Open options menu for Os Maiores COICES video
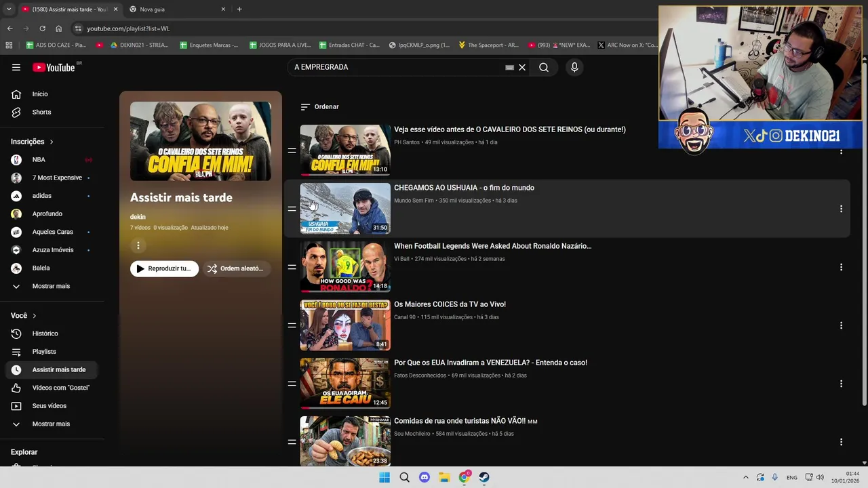Screen dimensions: 868x488 [x=841, y=325]
